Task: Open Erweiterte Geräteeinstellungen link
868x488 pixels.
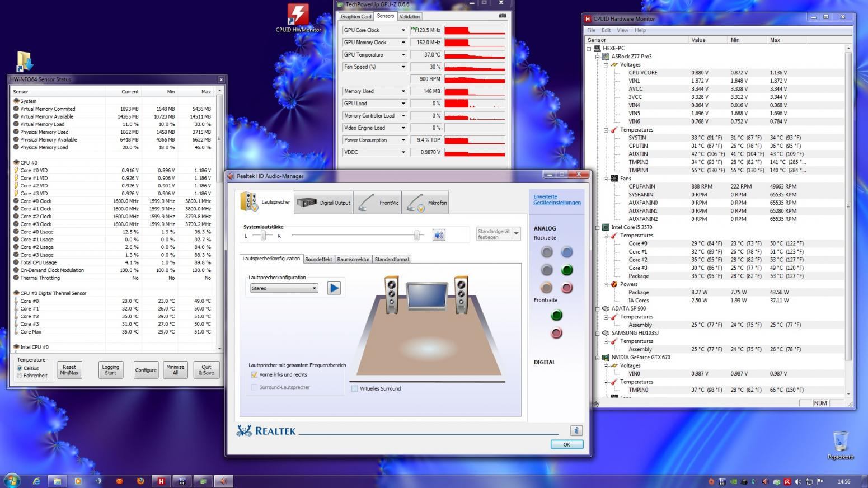Action: [x=557, y=200]
